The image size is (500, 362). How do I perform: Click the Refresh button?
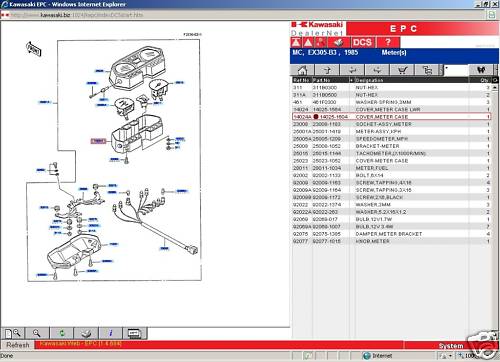pos(18,345)
